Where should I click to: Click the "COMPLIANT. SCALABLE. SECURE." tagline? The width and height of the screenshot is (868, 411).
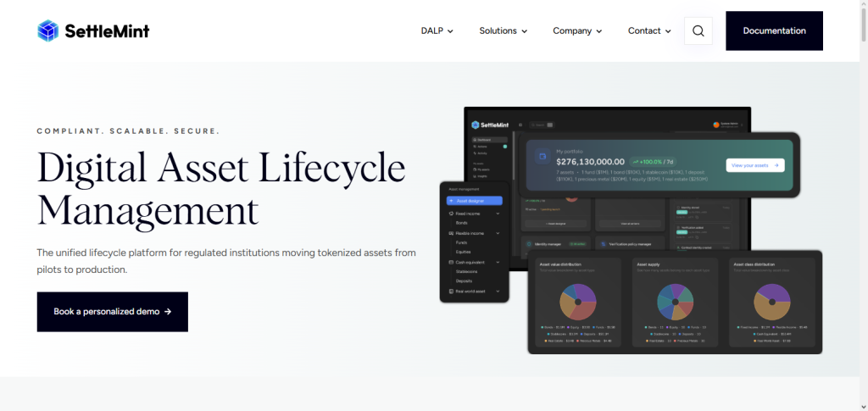[x=129, y=131]
